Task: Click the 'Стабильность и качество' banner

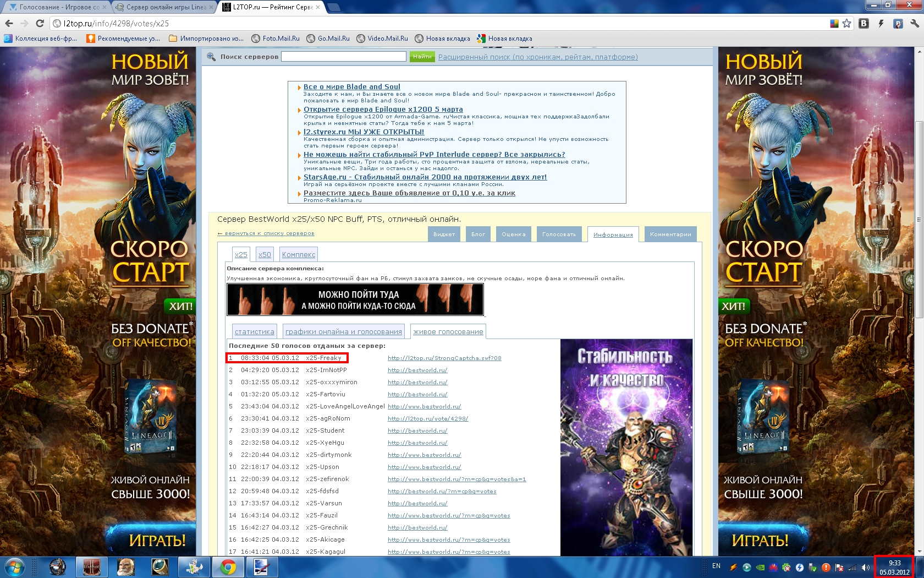Action: pyautogui.click(x=626, y=447)
